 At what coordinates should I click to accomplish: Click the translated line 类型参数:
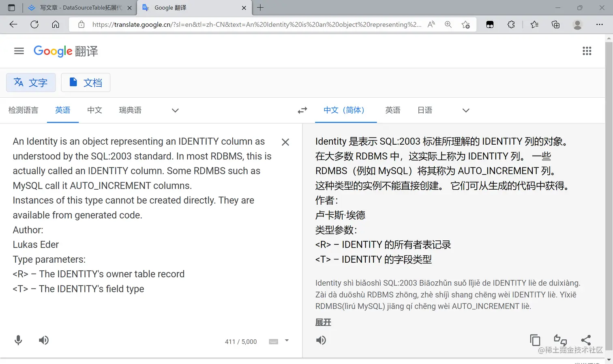[x=336, y=230]
